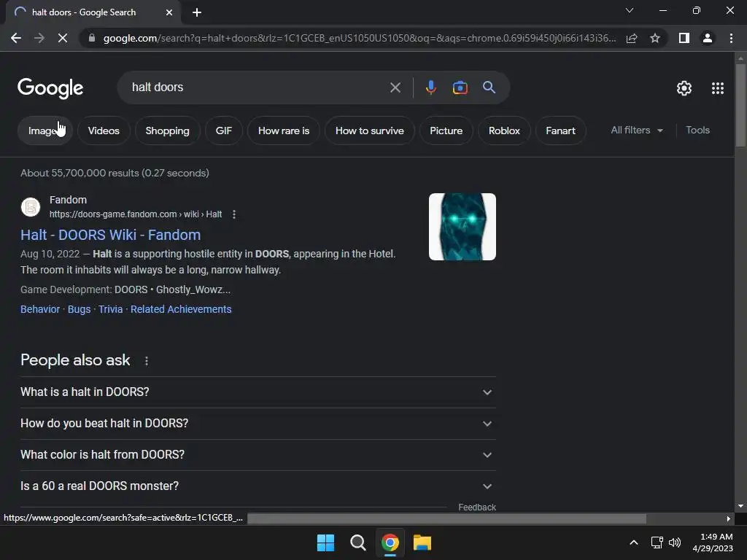Click the forward navigation arrow
Viewport: 747px width, 560px height.
pyautogui.click(x=39, y=38)
